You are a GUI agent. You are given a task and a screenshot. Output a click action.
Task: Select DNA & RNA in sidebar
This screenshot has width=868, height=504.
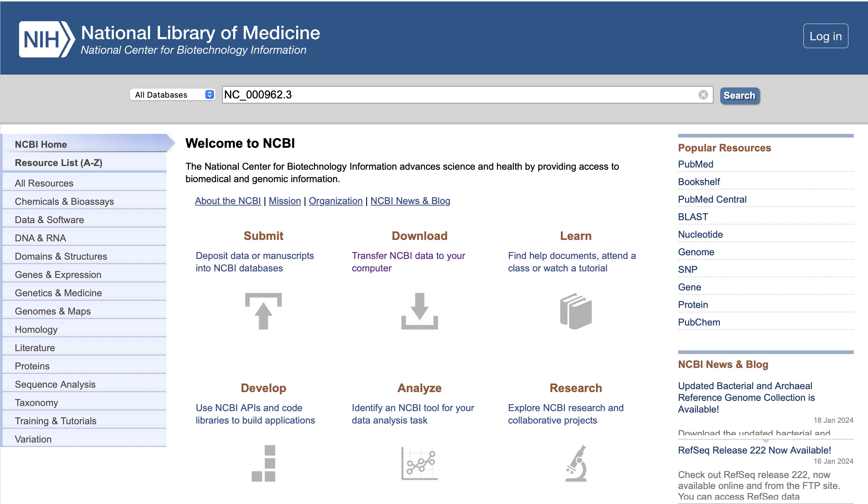(x=40, y=238)
